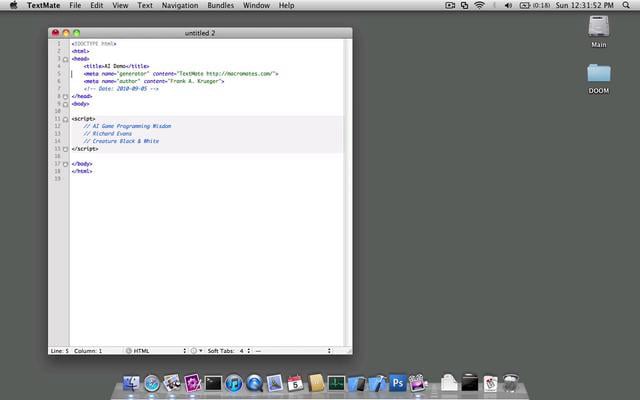Open Spotlight search magnifier in menu bar
This screenshot has height=400, width=640.
pos(626,5)
